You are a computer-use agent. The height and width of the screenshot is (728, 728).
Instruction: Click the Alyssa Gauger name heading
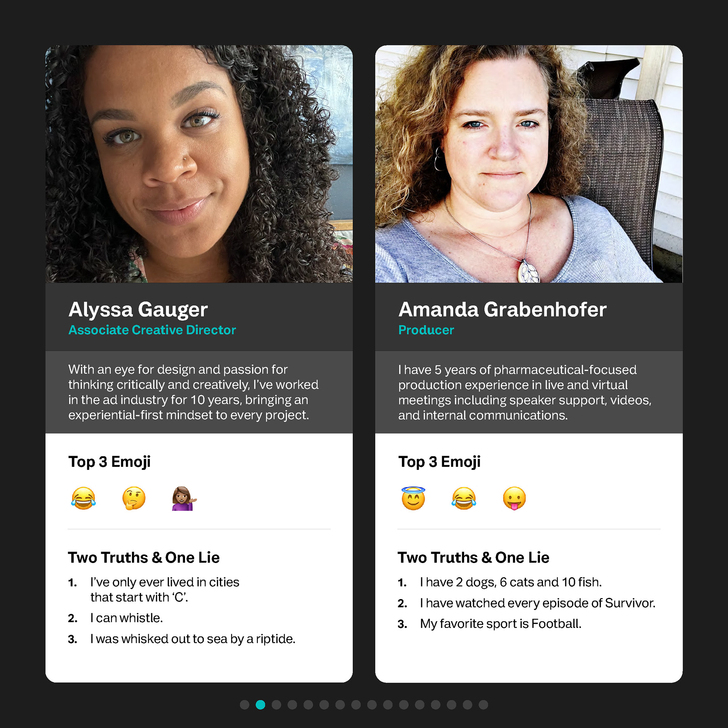(x=138, y=310)
